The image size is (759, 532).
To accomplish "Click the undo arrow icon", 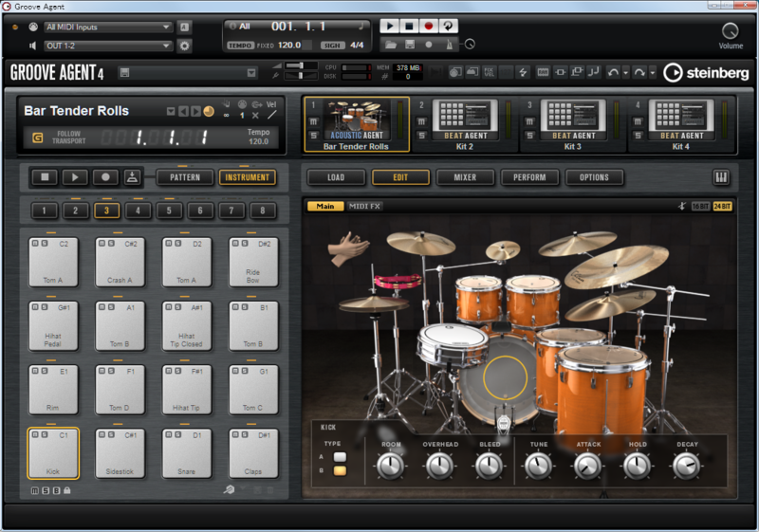I will point(613,72).
